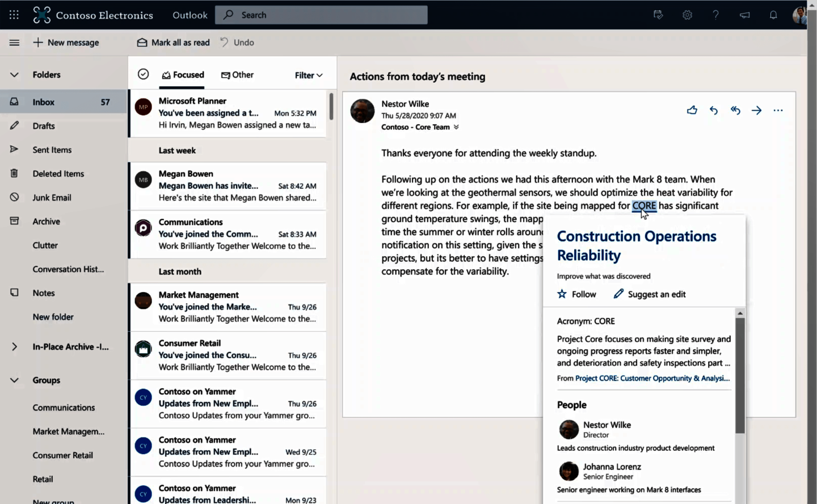Open the Settings gear icon
The height and width of the screenshot is (504, 817).
(x=687, y=15)
